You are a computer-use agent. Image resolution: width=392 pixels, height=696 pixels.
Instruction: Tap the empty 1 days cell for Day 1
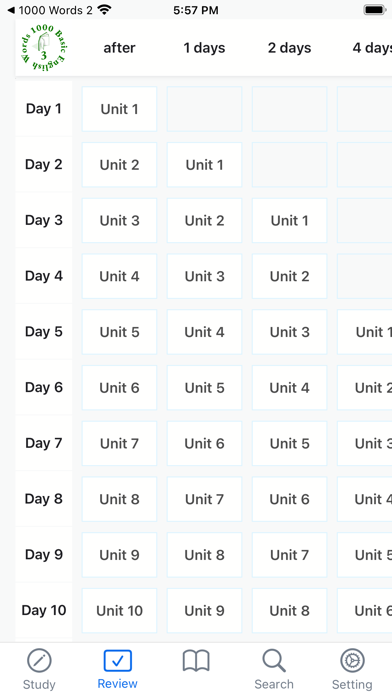[204, 109]
